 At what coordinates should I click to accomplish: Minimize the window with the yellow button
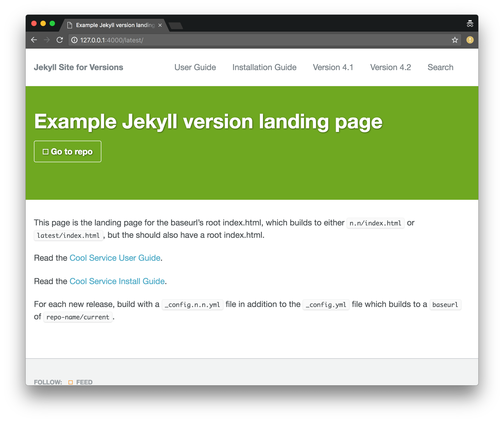43,23
